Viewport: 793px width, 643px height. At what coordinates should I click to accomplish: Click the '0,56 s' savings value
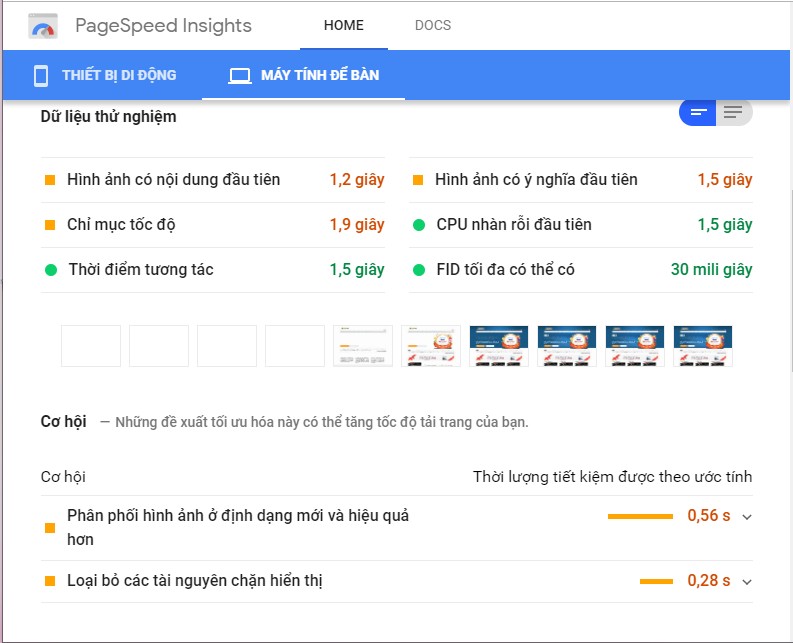tap(709, 516)
